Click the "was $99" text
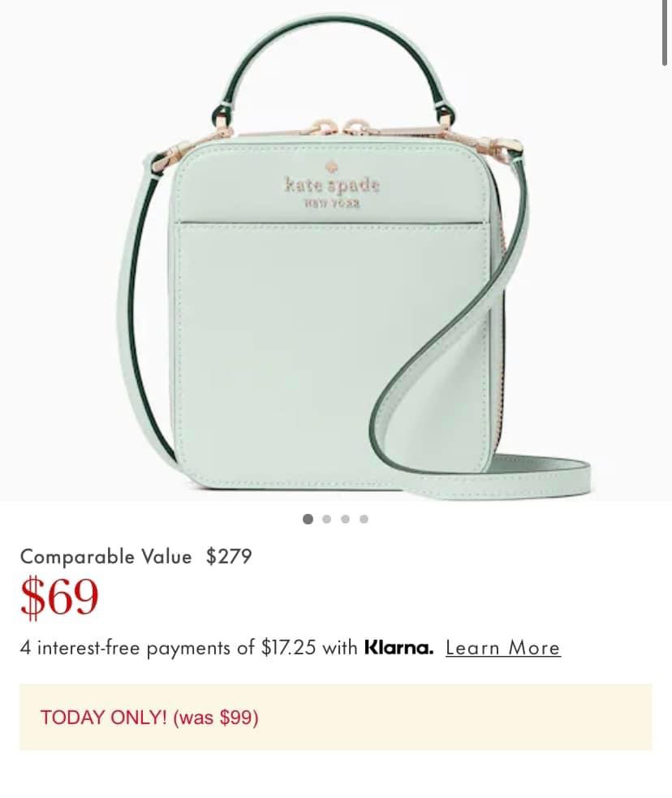The height and width of the screenshot is (798, 672). pos(216,718)
